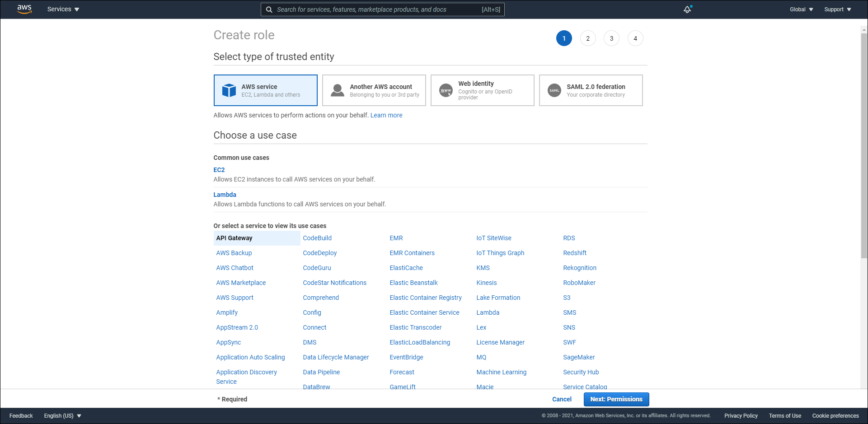The height and width of the screenshot is (424, 868).
Task: Select AppStream 2.0 service
Action: point(237,327)
